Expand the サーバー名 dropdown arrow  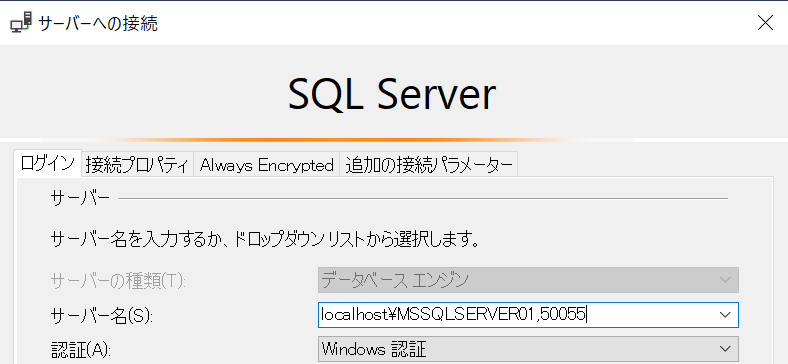(725, 315)
